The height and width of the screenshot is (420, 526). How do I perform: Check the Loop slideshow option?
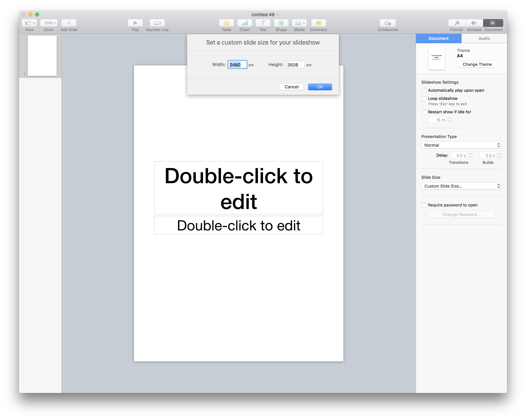point(424,99)
